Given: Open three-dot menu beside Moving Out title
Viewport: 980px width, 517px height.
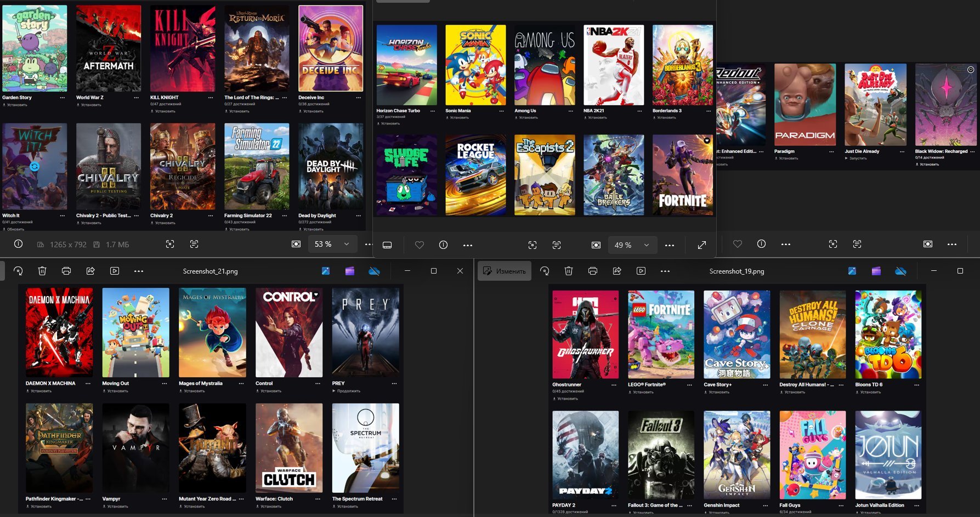Looking at the screenshot, I should (165, 383).
